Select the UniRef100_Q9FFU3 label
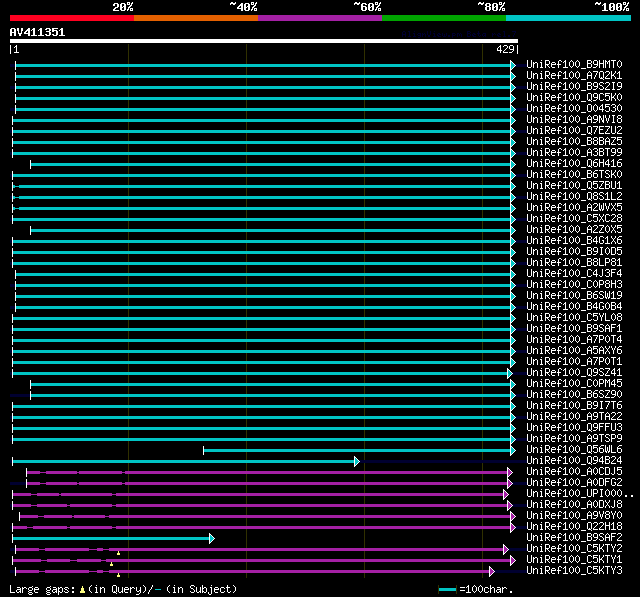640x597 pixels. [x=574, y=428]
